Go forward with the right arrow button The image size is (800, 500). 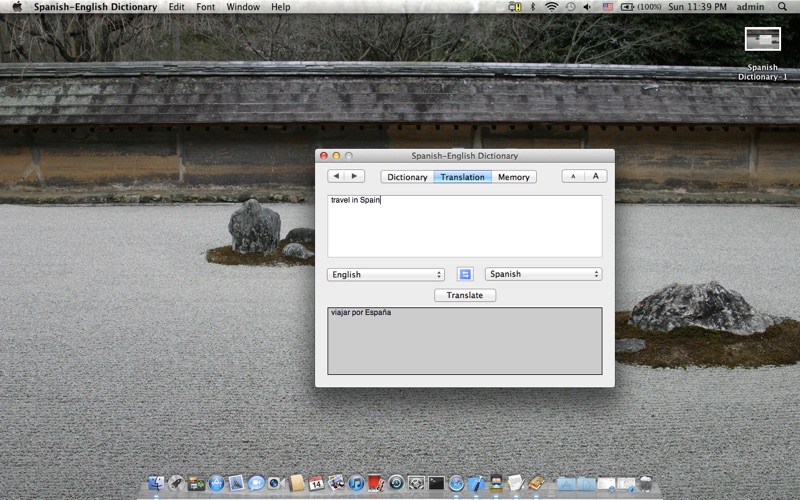[x=355, y=177]
